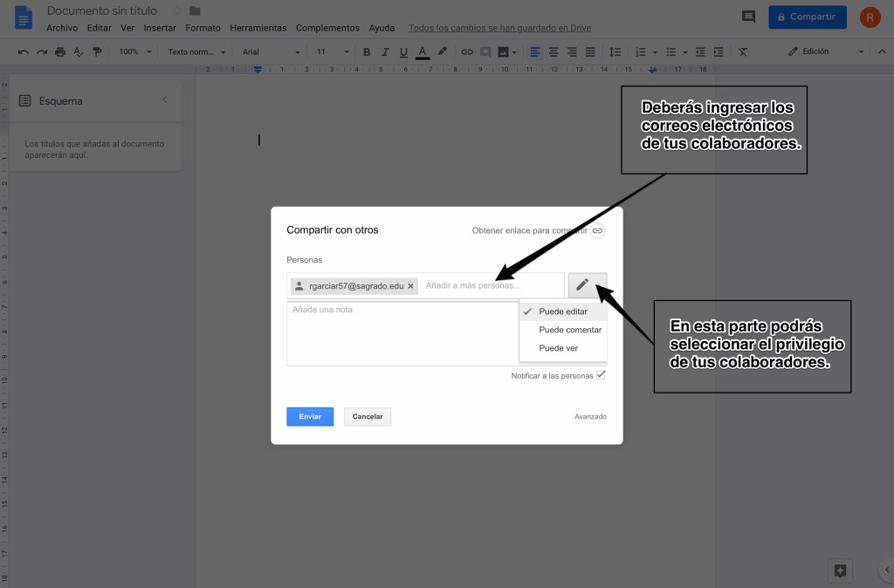The image size is (894, 588).
Task: Click the blue Enviar button
Action: coord(310,417)
